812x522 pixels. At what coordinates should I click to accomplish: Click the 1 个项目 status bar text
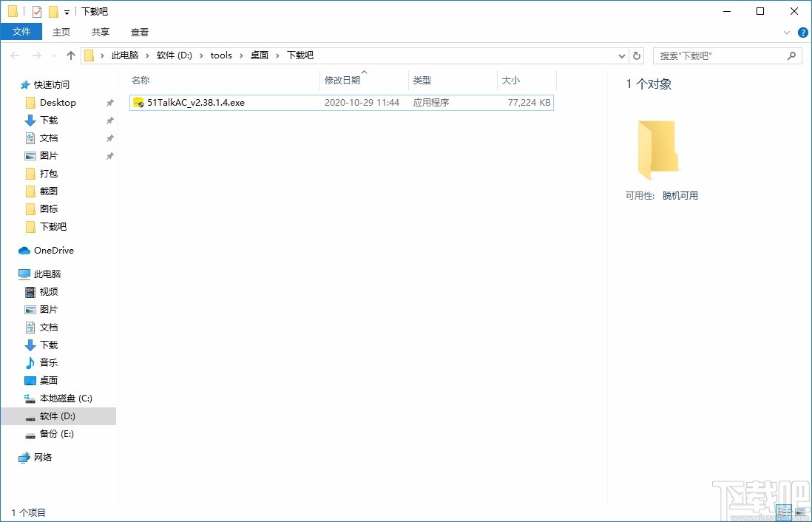point(29,512)
